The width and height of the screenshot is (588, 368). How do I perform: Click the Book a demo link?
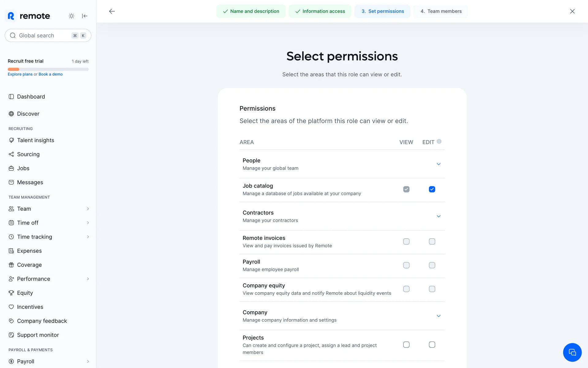tap(51, 74)
